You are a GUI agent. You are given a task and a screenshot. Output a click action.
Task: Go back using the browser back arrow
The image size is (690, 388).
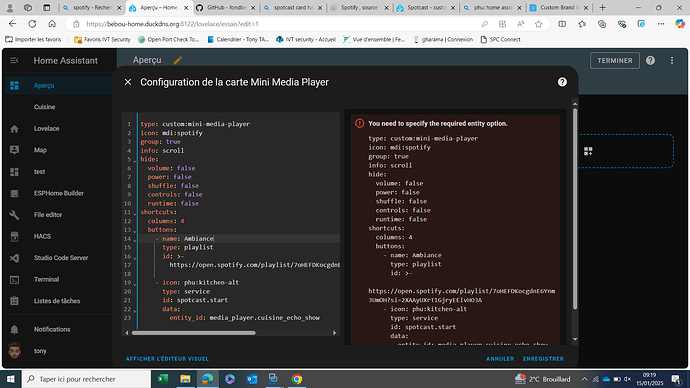click(x=12, y=24)
